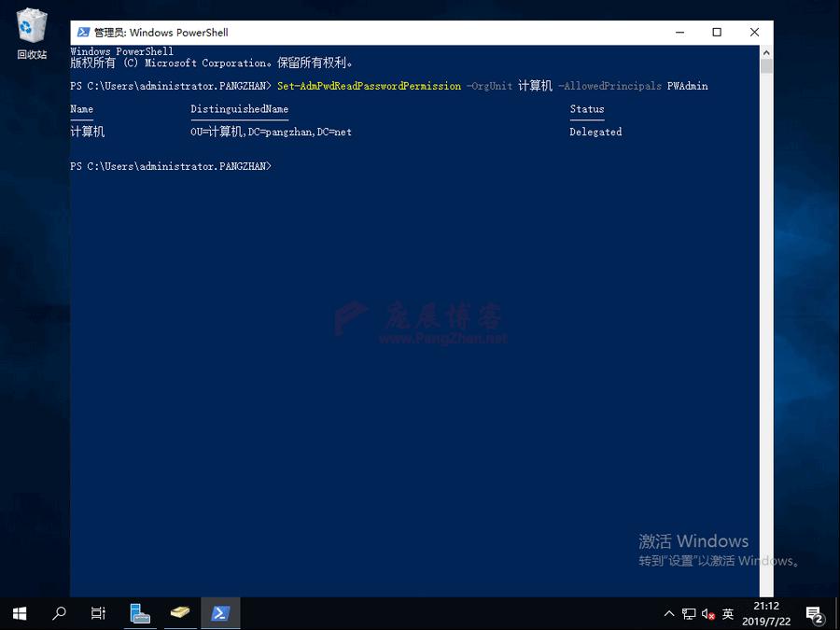Maximize the PowerShell window
This screenshot has height=630, width=840.
717,32
